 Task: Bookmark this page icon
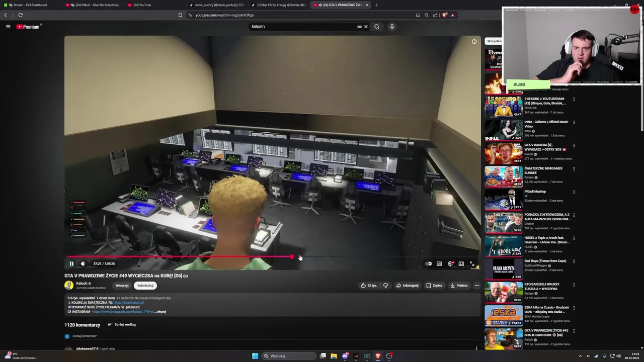[x=180, y=15]
